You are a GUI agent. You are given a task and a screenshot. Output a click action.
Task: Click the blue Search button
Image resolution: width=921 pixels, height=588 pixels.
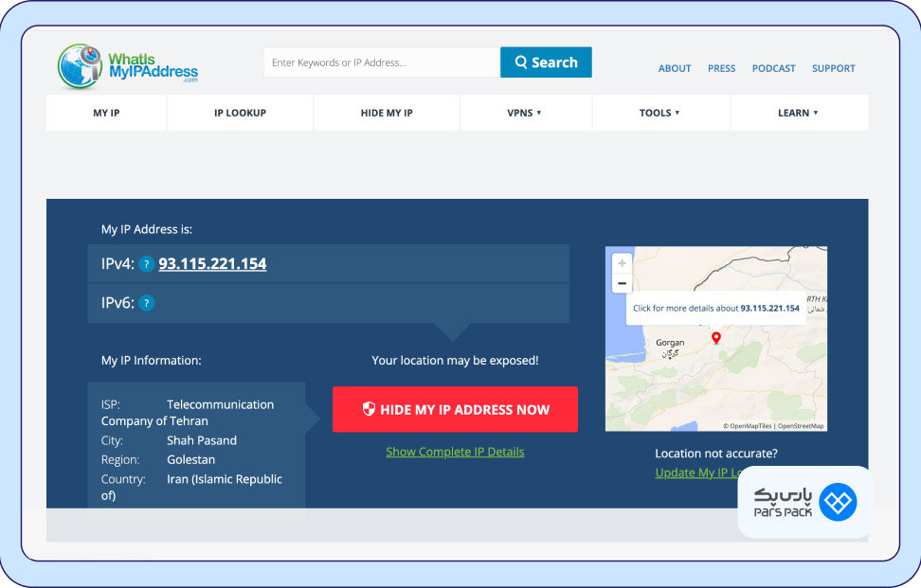[x=547, y=62]
